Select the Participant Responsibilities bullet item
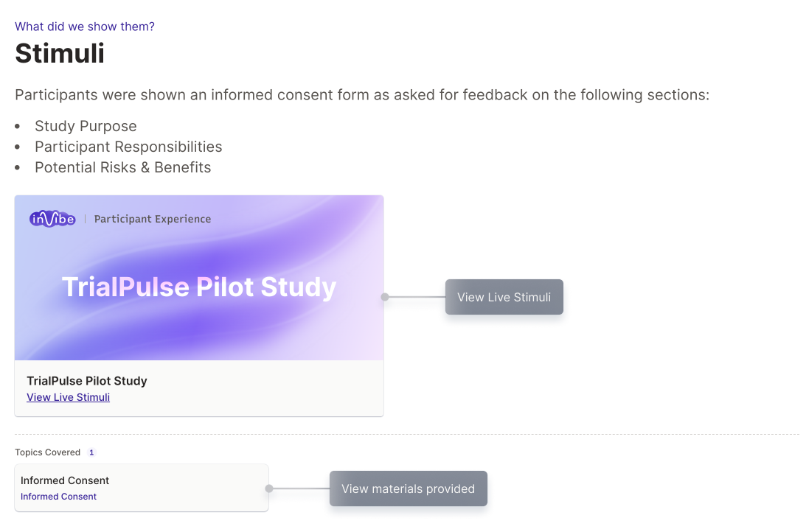The height and width of the screenshot is (532, 806). coord(128,147)
